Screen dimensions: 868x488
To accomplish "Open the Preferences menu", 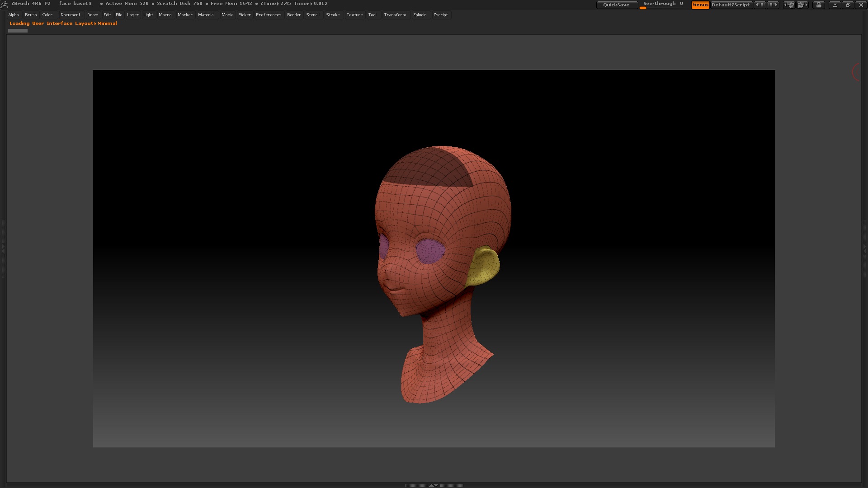I will click(x=268, y=15).
